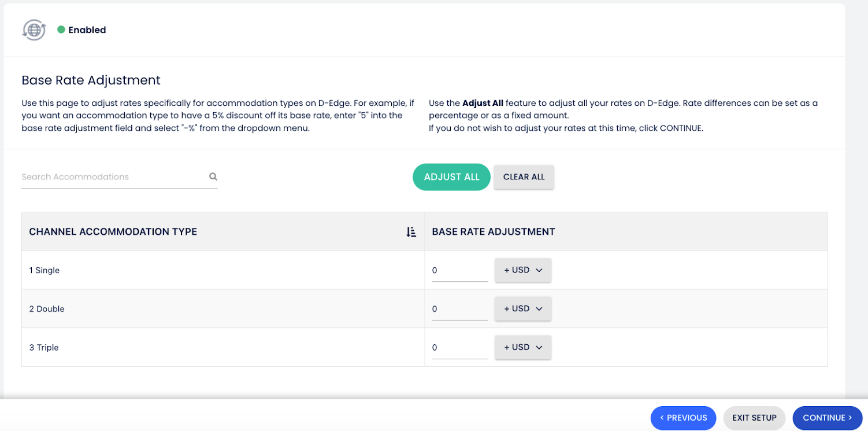Go back with the PREVIOUS button

(683, 418)
